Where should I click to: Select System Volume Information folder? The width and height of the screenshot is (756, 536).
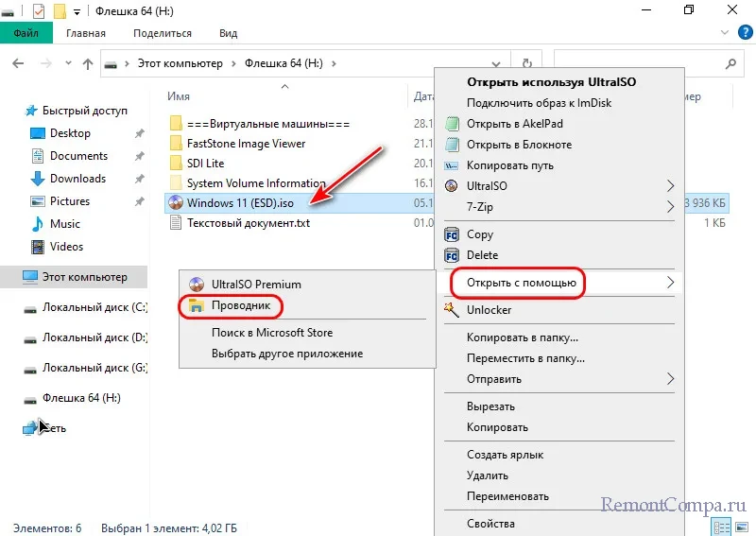pos(256,183)
